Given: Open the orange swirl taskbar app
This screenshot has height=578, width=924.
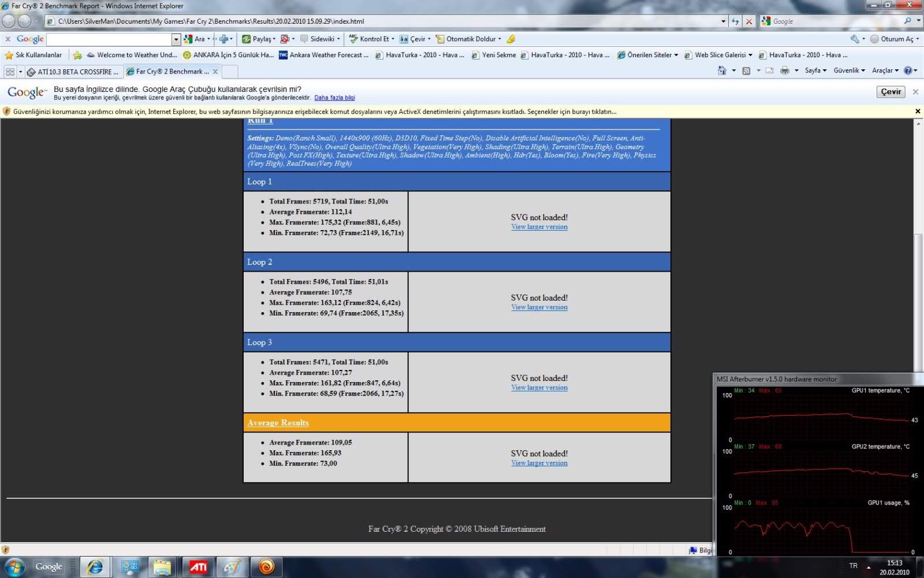Looking at the screenshot, I should (x=267, y=567).
